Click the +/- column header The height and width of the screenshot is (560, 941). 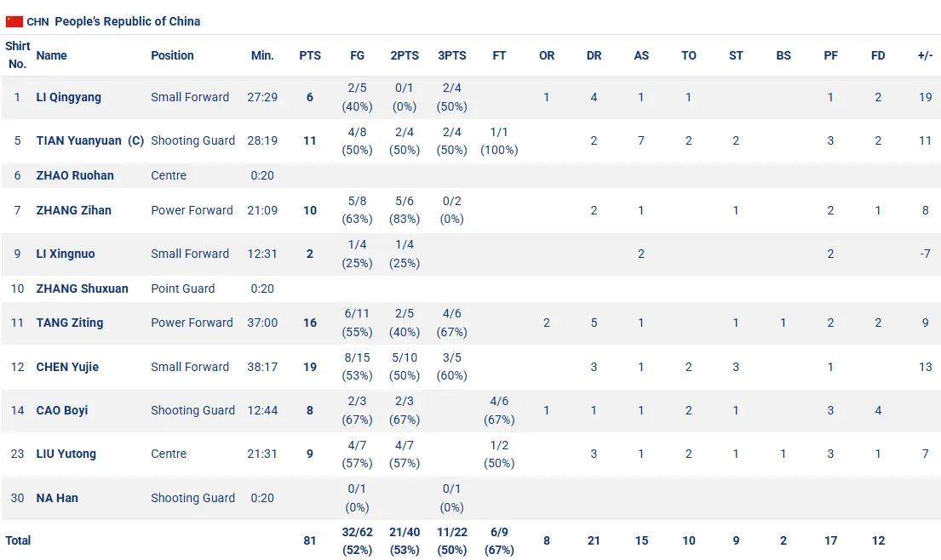(x=926, y=56)
